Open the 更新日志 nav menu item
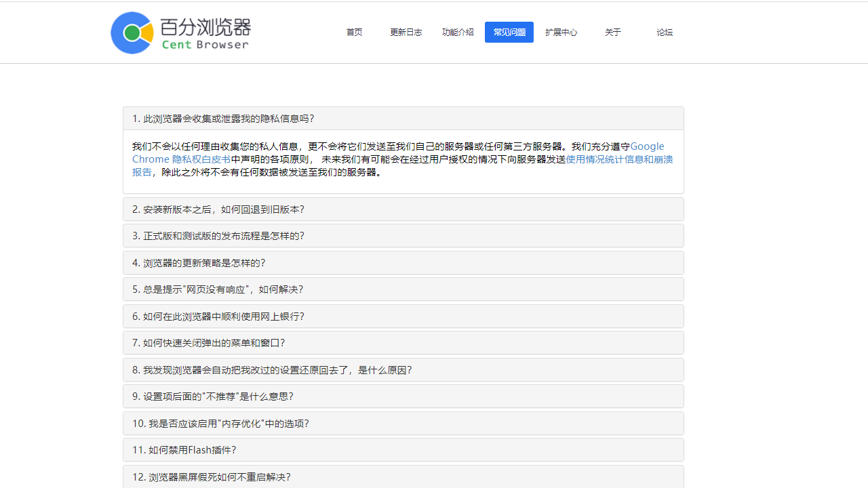Viewport: 868px width, 488px height. tap(406, 33)
